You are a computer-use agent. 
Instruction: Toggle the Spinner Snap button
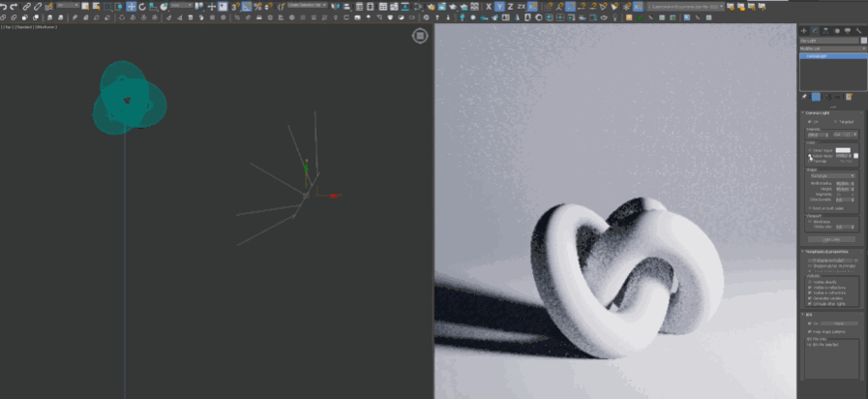point(269,7)
